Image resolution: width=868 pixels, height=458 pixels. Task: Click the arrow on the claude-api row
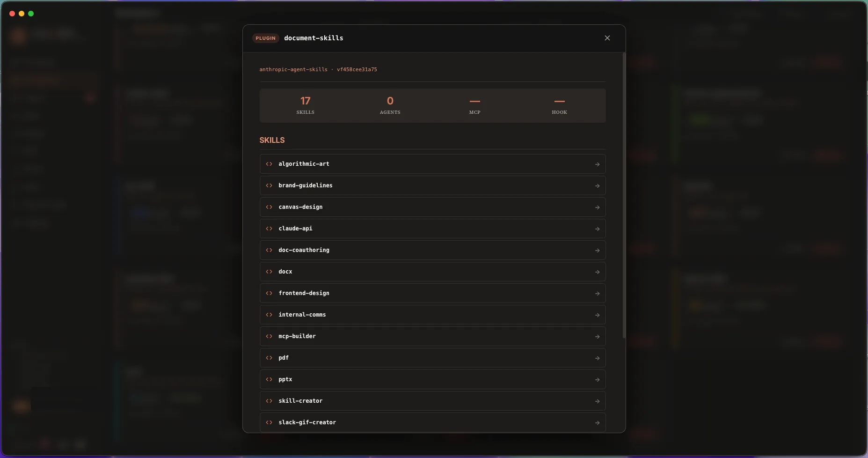click(597, 229)
